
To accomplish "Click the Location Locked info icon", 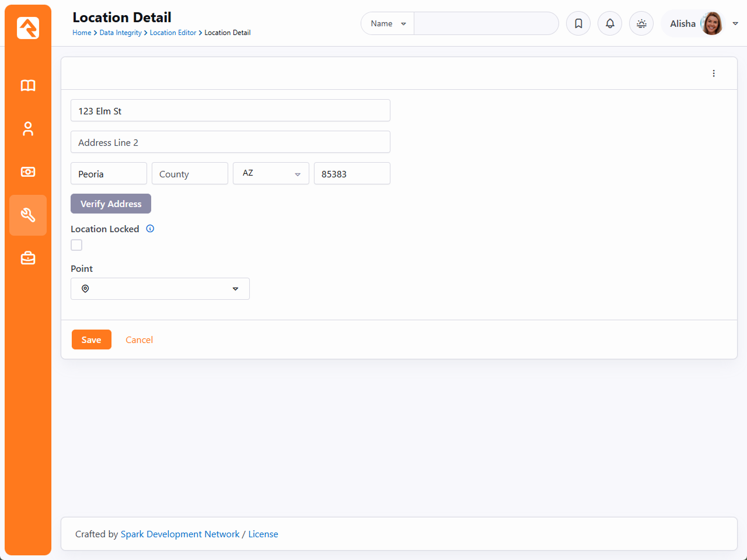I will click(150, 229).
